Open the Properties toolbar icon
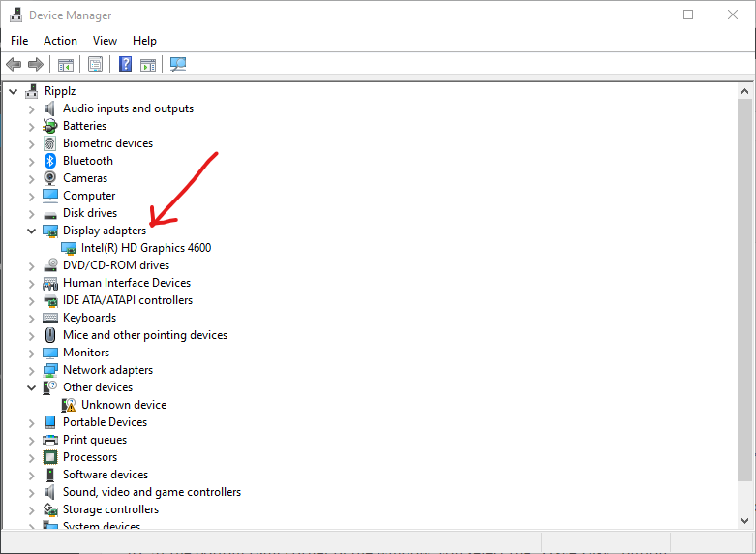This screenshot has width=756, height=554. (x=96, y=64)
